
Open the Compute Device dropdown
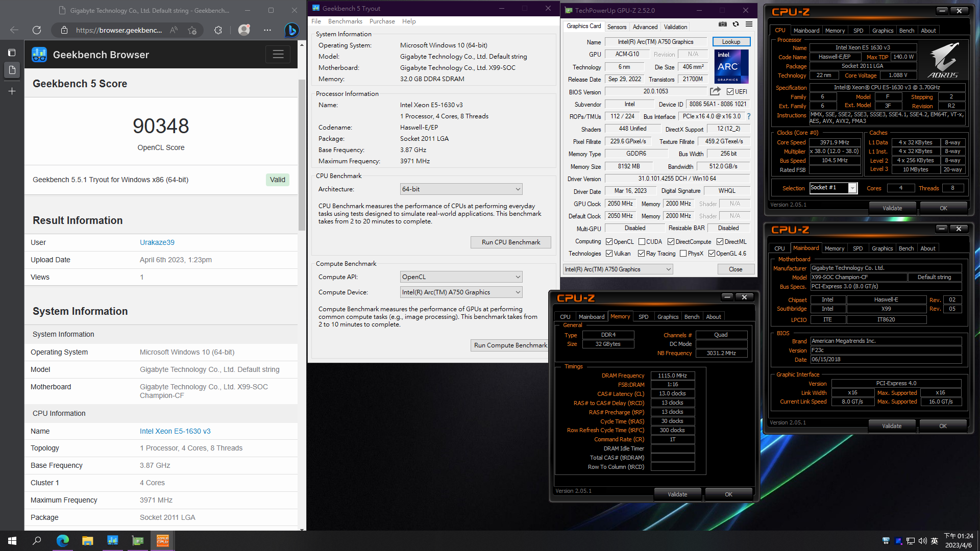click(x=461, y=292)
